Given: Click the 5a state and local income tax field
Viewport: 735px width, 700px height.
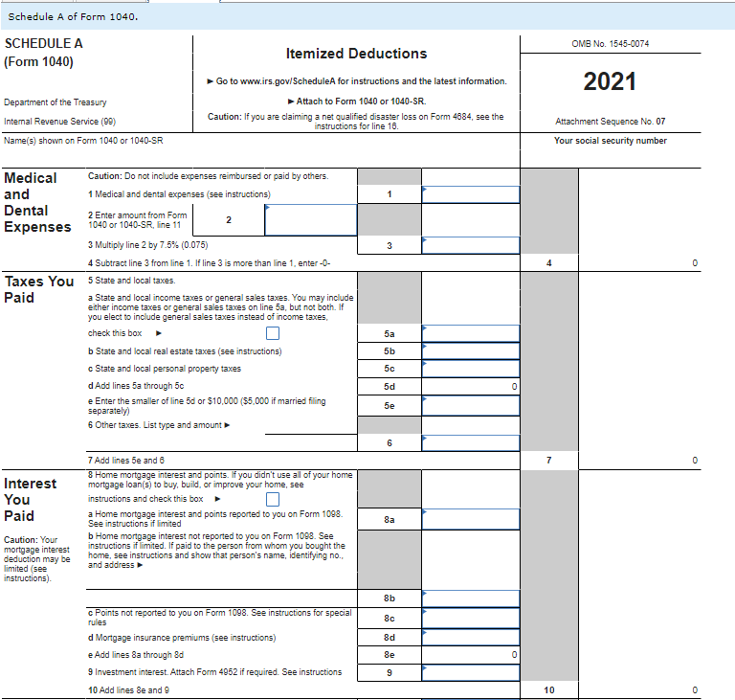Looking at the screenshot, I should 471,333.
